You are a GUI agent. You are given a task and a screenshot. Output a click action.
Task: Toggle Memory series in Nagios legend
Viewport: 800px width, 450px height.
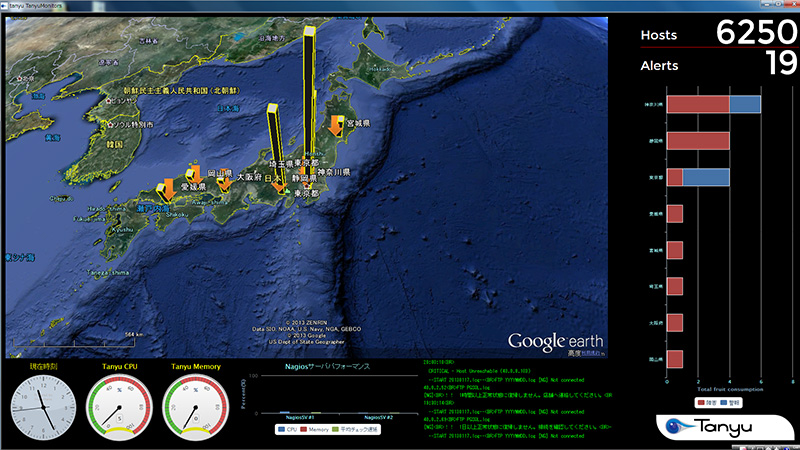(x=315, y=430)
